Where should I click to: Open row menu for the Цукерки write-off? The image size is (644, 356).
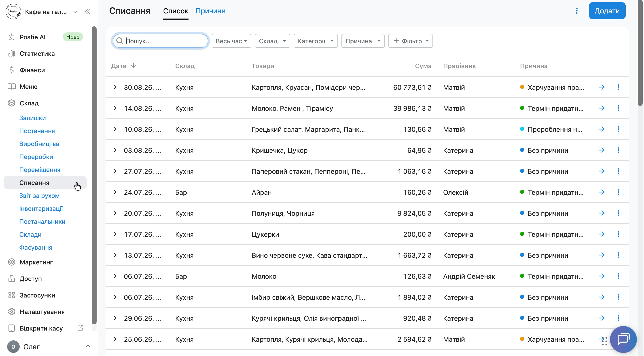pos(618,234)
